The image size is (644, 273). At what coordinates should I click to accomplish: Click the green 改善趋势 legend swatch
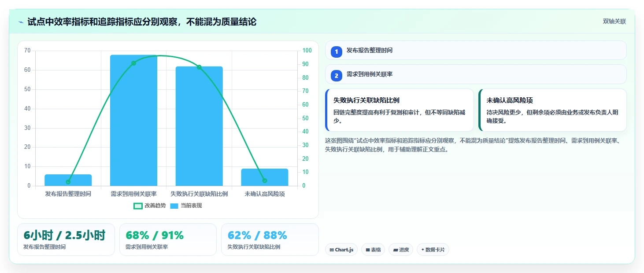pos(138,206)
